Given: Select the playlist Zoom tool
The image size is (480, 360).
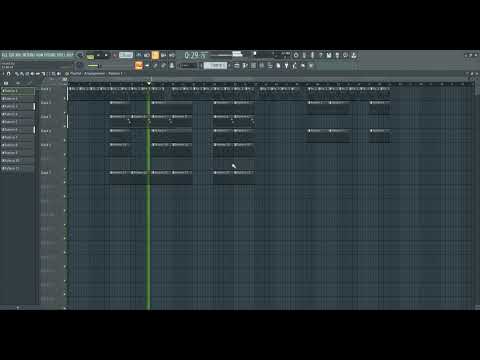Looking at the screenshot, I should (53, 74).
